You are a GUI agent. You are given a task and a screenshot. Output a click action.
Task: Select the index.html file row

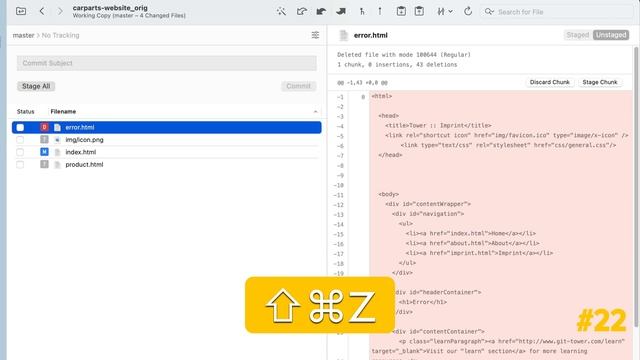[167, 152]
